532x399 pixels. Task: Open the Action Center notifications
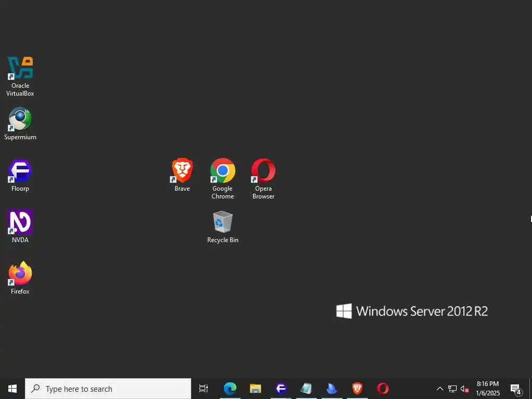(516, 389)
